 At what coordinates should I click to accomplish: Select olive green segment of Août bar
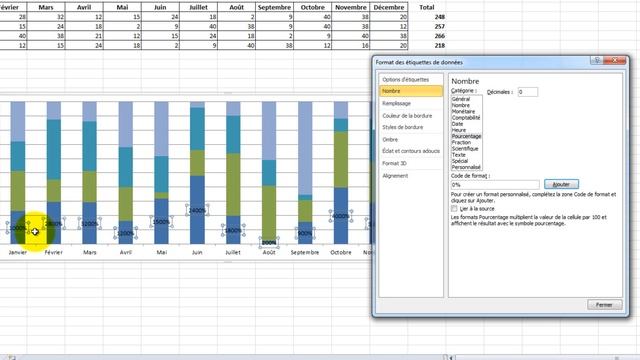tap(269, 212)
